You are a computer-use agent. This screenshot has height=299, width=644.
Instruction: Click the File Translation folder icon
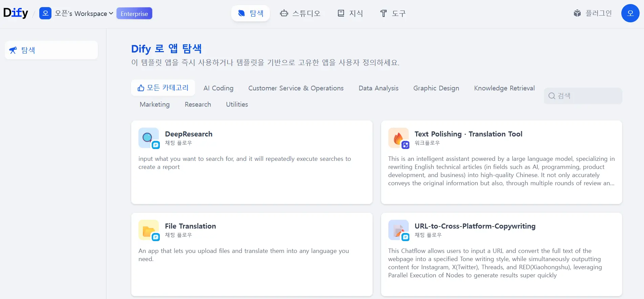(148, 230)
